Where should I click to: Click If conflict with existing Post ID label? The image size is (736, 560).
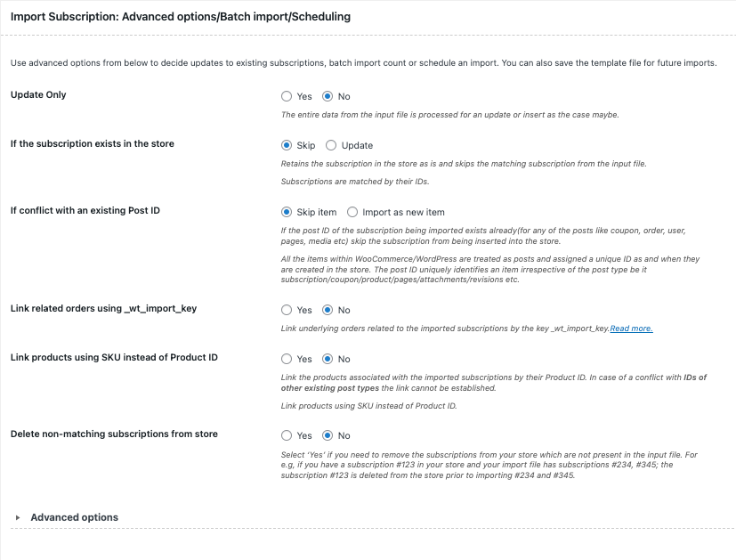pos(85,210)
